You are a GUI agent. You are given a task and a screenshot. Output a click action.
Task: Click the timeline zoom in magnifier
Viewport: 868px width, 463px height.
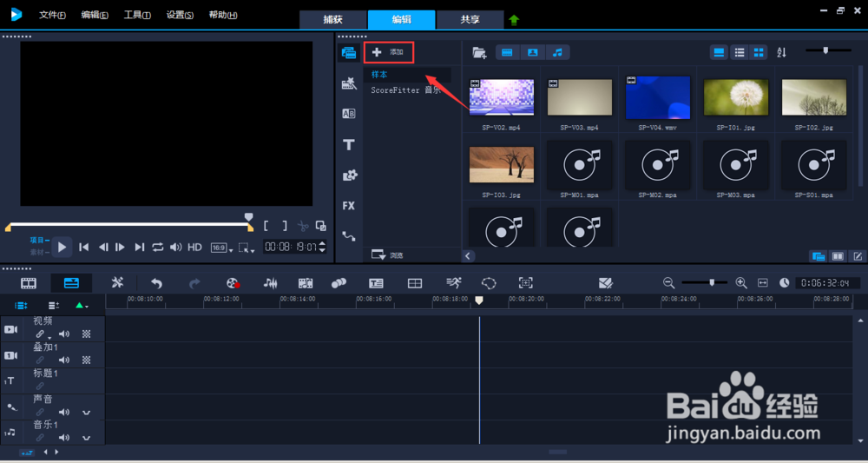tap(741, 283)
